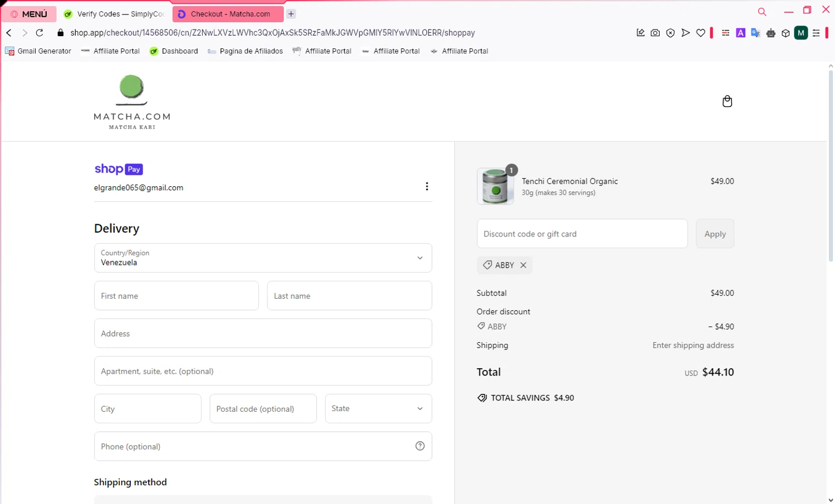The height and width of the screenshot is (504, 835).
Task: Open the purple A extension
Action: (740, 33)
